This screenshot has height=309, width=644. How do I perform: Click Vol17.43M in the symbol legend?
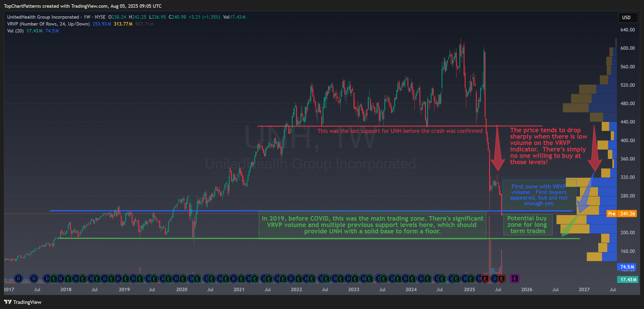pyautogui.click(x=234, y=17)
